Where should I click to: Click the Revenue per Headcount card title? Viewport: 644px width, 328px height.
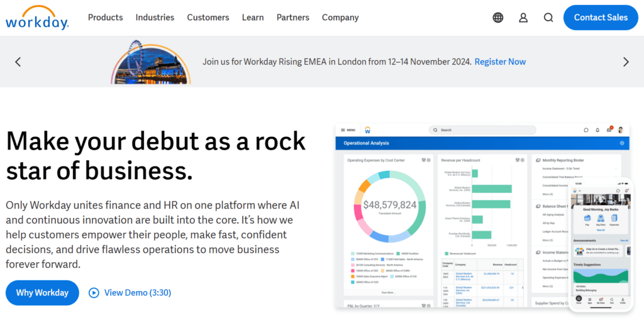[460, 160]
